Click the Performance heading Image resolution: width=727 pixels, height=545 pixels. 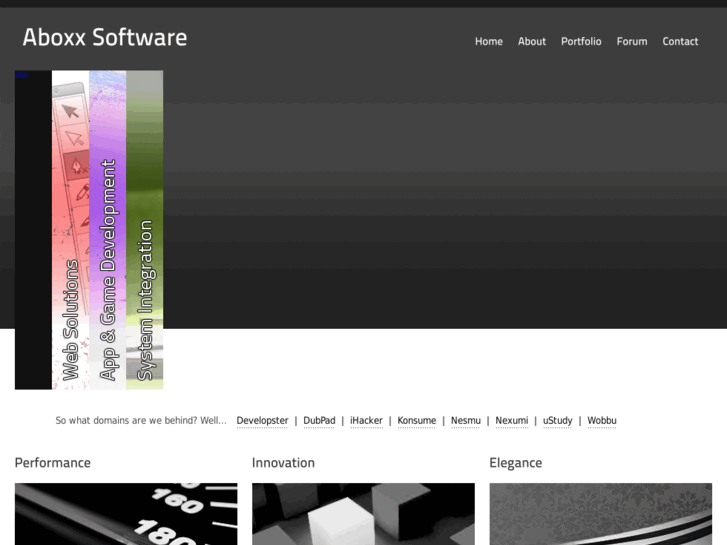(x=53, y=463)
